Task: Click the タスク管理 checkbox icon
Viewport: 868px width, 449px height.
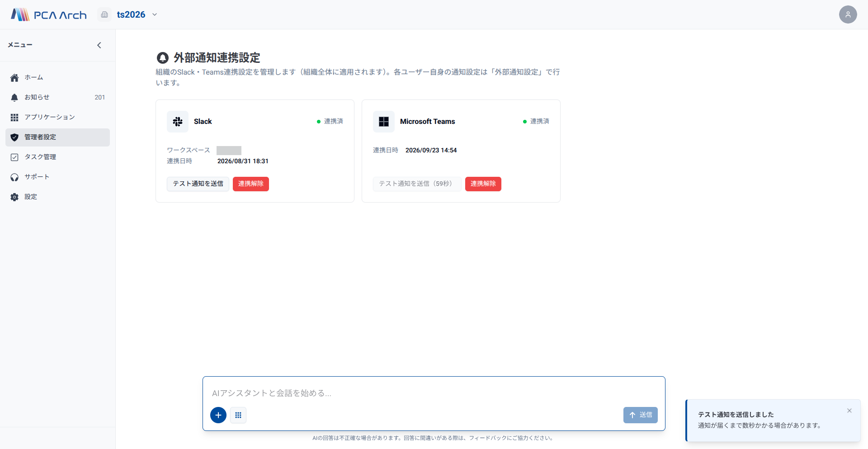Action: 14,157
